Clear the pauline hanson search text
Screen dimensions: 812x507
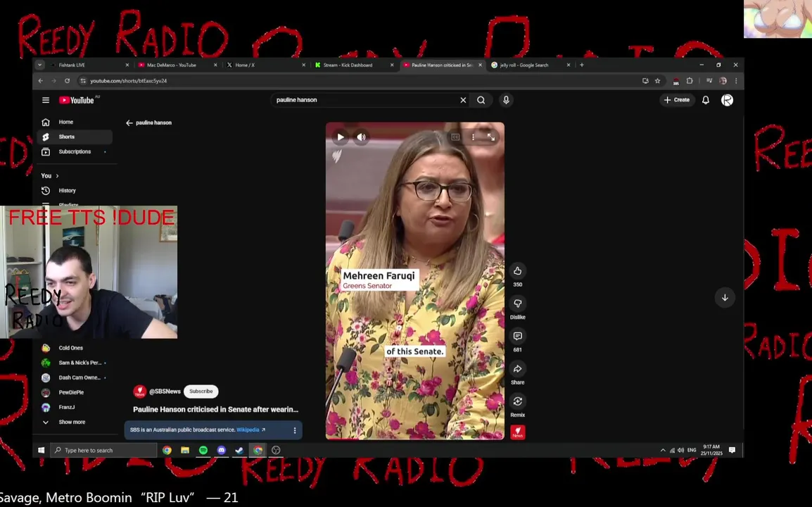[463, 100]
